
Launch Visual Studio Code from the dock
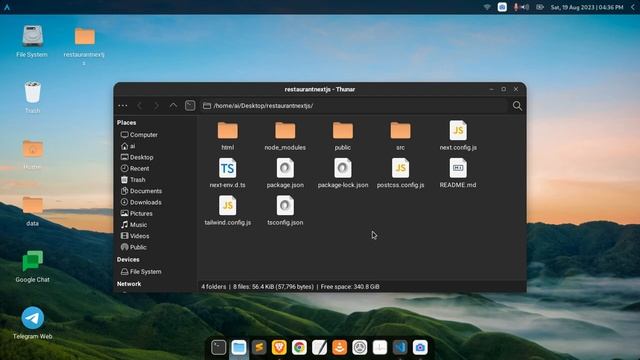point(400,347)
